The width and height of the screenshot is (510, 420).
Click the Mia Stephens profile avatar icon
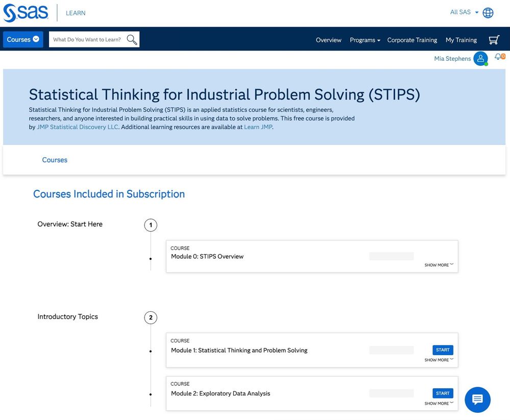point(480,59)
